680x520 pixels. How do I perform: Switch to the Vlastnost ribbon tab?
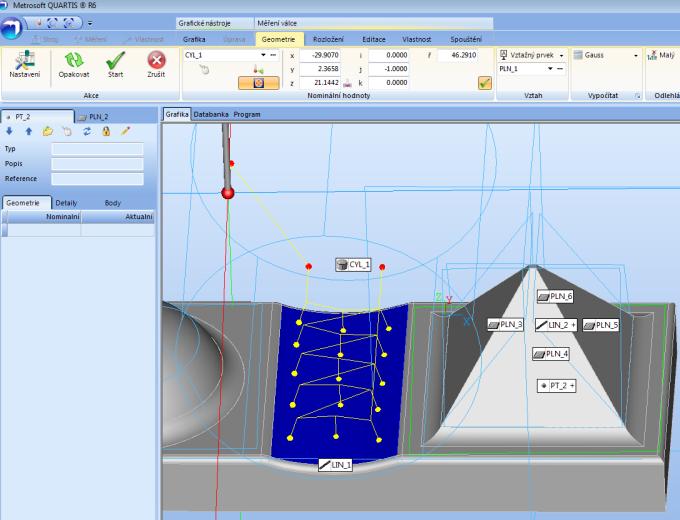417,39
